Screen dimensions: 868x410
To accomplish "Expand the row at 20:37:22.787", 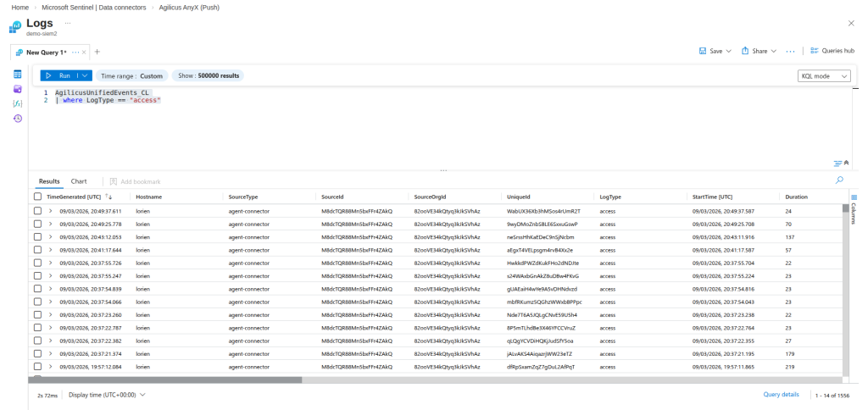I will 50,328.
